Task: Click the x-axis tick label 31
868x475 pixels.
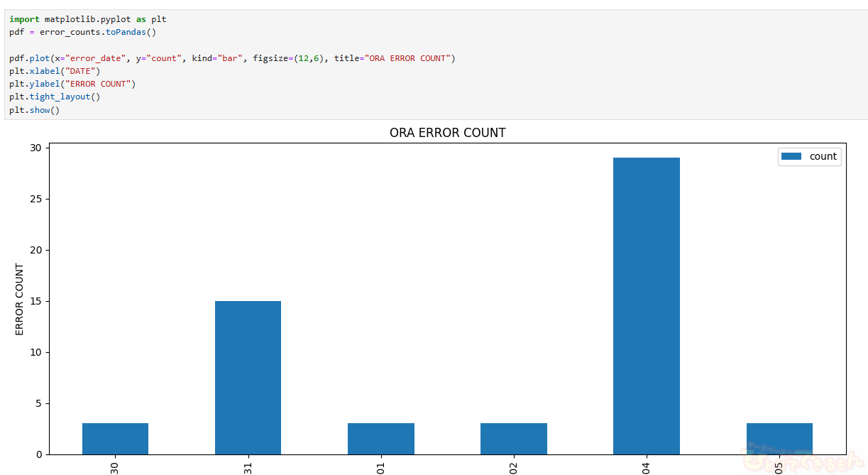Action: coord(248,466)
